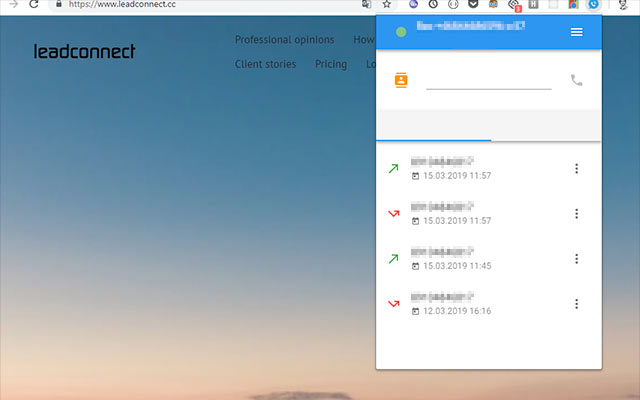Click the partially hidden How menu item
Viewport: 640px width, 400px height.
click(364, 40)
